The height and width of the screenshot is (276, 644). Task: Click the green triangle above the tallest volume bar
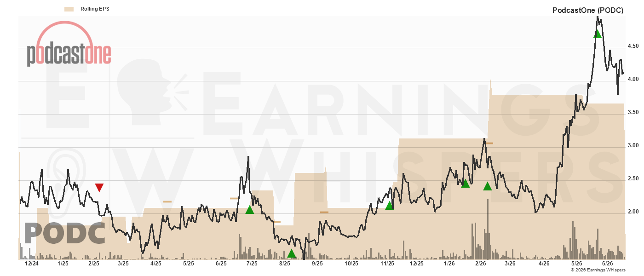coord(488,186)
